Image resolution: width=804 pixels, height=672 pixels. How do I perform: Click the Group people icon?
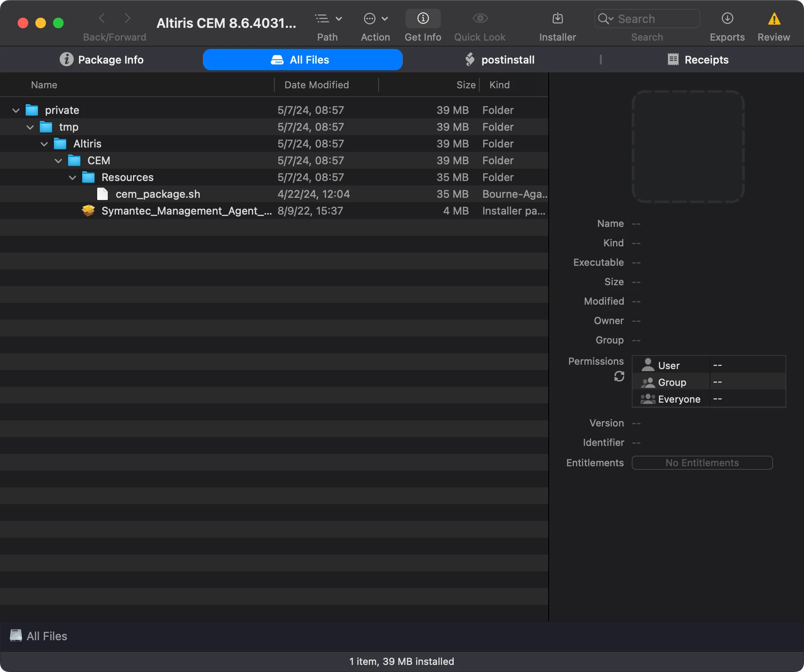(x=648, y=382)
